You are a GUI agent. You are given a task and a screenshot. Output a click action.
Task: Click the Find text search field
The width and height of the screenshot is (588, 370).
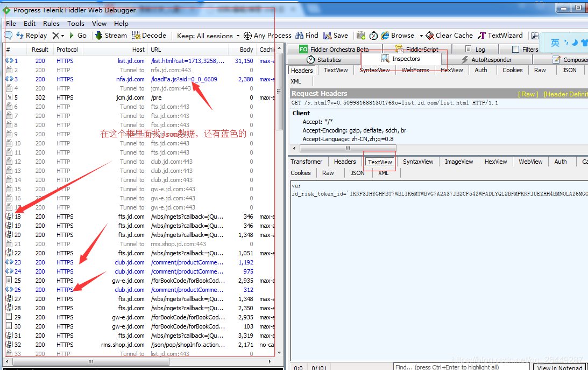(461, 367)
